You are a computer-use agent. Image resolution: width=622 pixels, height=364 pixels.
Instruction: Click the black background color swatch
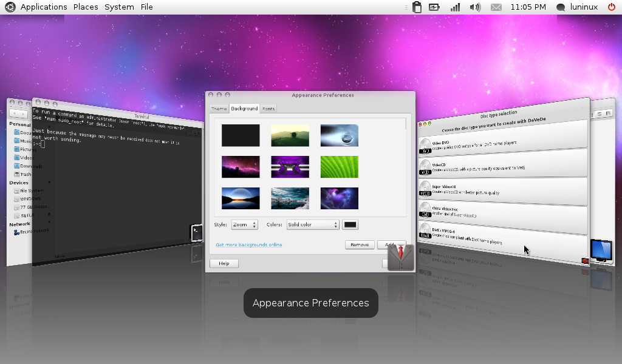(350, 224)
